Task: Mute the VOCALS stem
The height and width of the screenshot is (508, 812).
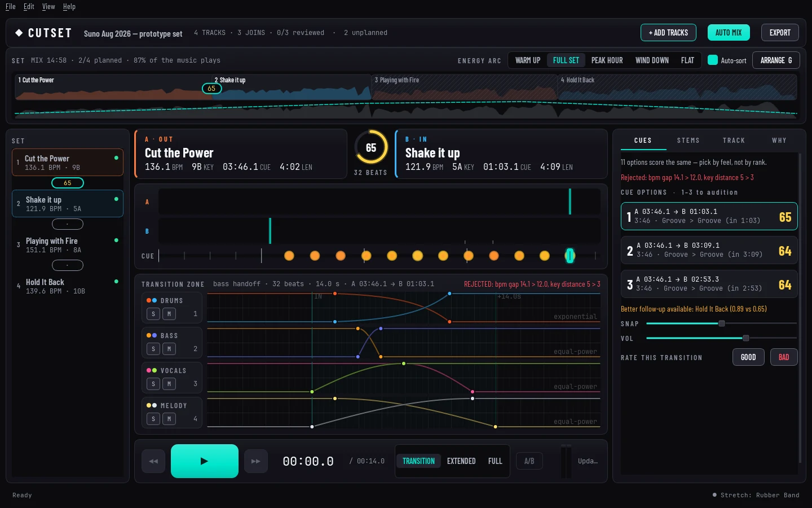Action: tap(169, 384)
